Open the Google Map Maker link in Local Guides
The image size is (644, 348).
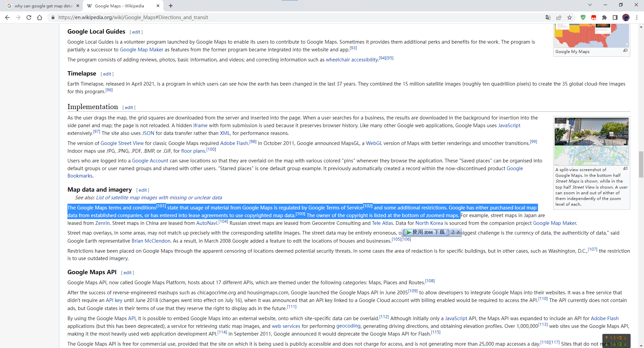[142, 50]
